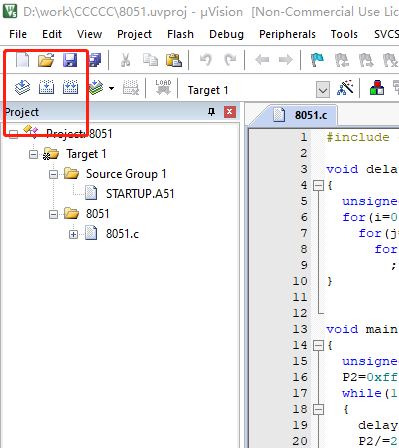The image size is (399, 448).
Task: Go to next bookmark icon
Action: 366,60
